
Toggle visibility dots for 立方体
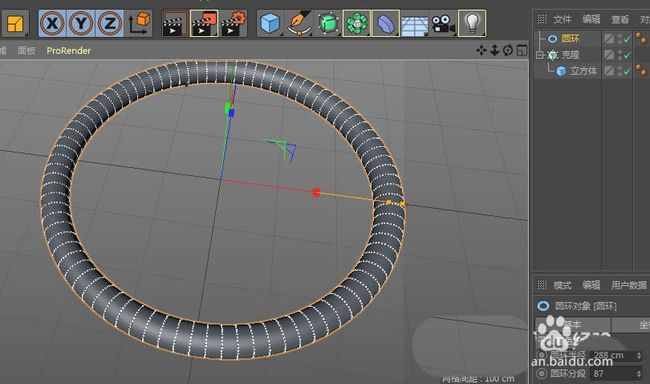coord(619,71)
